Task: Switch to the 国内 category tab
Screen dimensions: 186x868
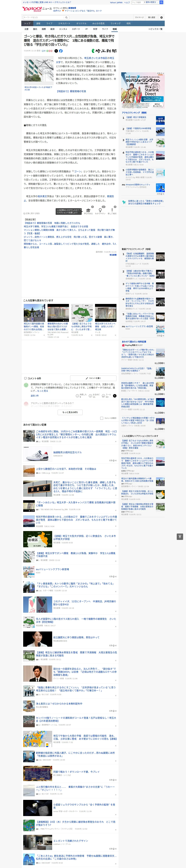Action: coord(35,29)
